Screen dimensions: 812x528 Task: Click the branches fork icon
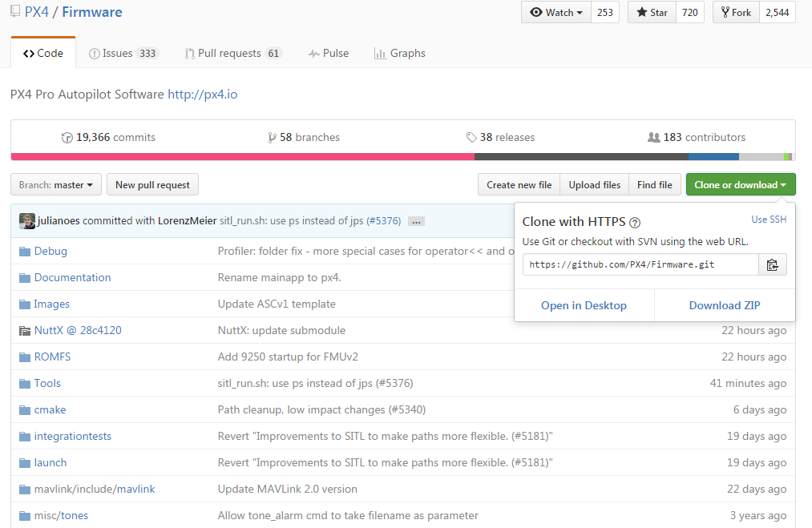[x=272, y=138]
